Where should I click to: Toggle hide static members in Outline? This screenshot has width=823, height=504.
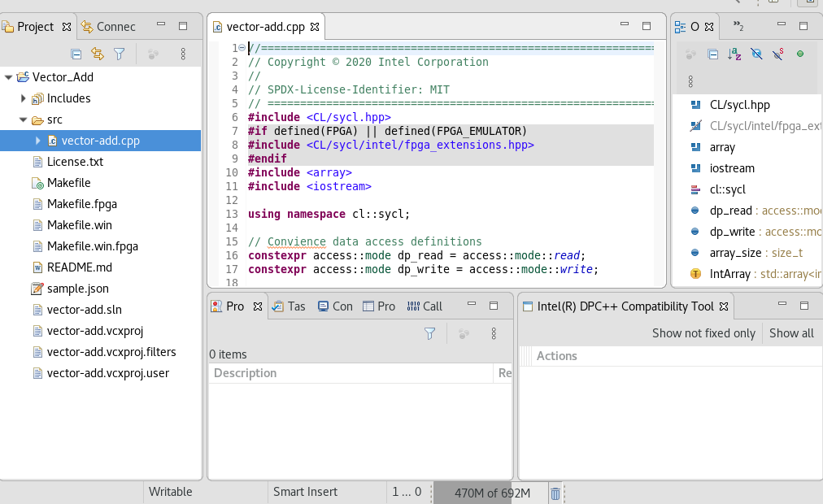click(778, 54)
